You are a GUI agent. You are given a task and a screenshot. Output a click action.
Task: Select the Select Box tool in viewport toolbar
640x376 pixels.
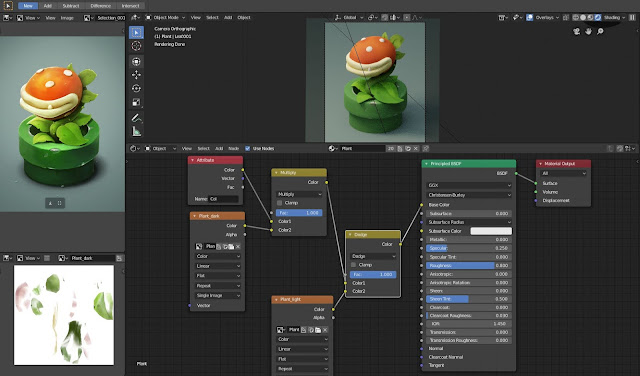click(136, 32)
